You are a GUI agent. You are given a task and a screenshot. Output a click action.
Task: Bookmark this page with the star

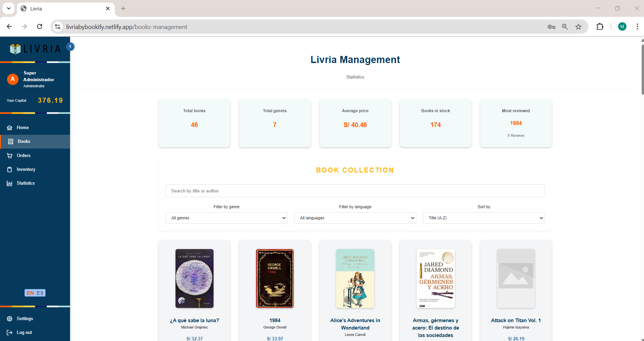[578, 27]
